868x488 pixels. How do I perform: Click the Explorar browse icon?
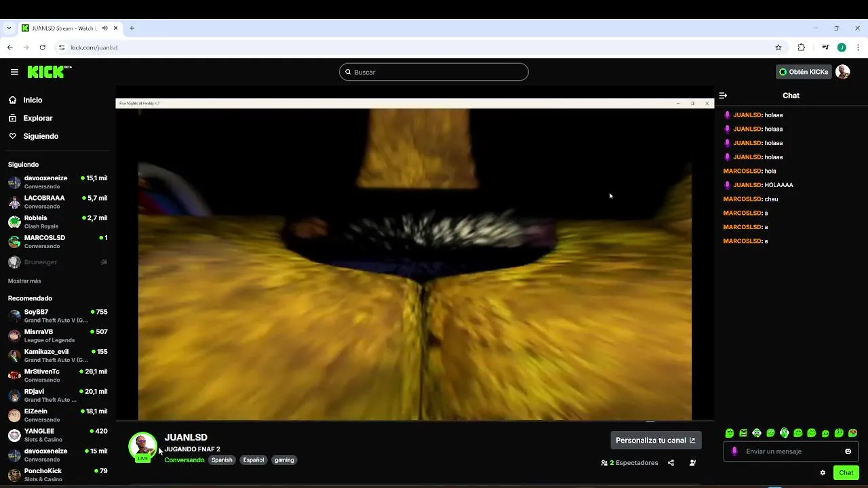coord(13,118)
